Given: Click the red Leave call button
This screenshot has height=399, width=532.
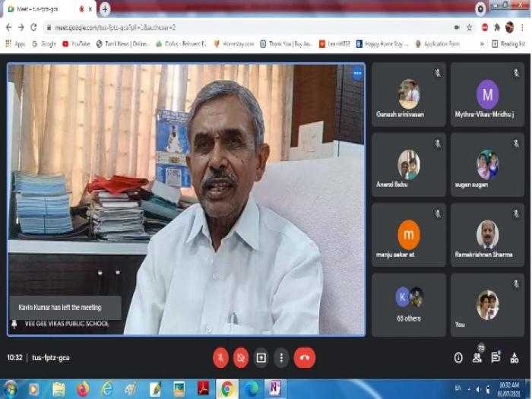Looking at the screenshot, I should 305,358.
